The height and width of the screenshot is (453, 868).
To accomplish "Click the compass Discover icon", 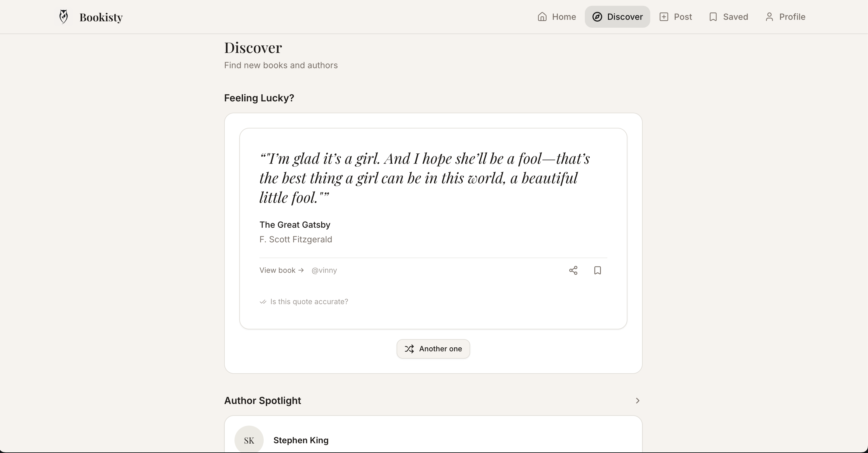I will (x=597, y=16).
